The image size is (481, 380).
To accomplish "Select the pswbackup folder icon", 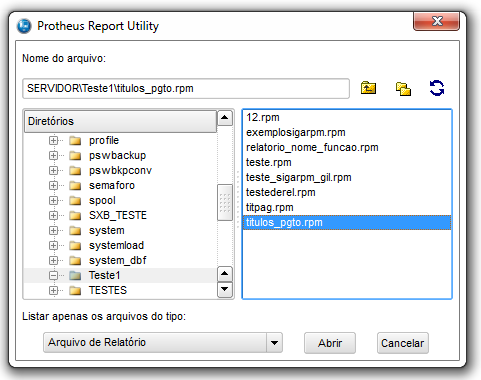I will point(75,156).
